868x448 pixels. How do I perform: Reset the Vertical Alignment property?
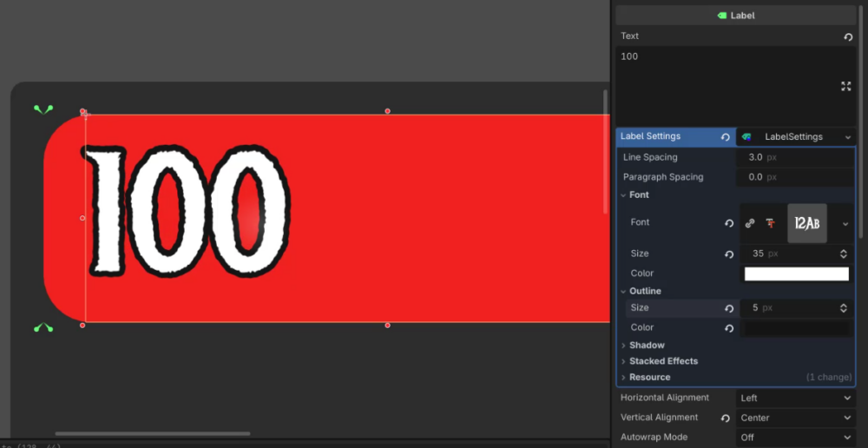click(x=725, y=418)
